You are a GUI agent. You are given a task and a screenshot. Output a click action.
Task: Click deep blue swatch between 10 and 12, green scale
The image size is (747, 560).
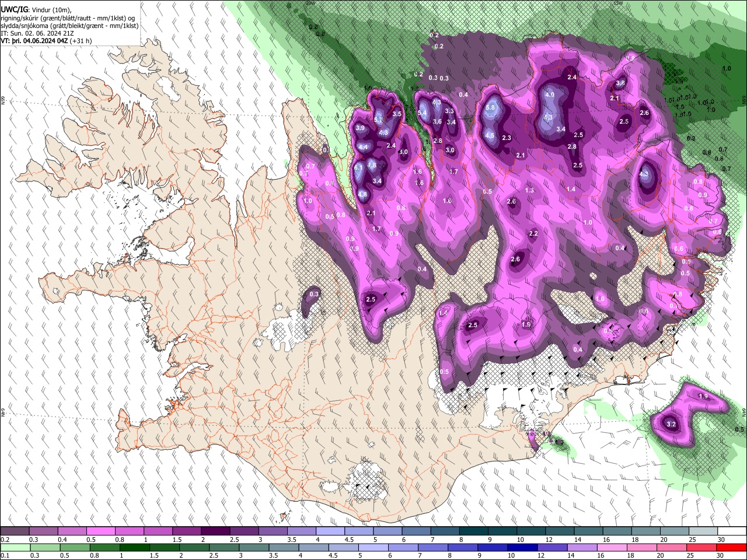tap(522, 547)
